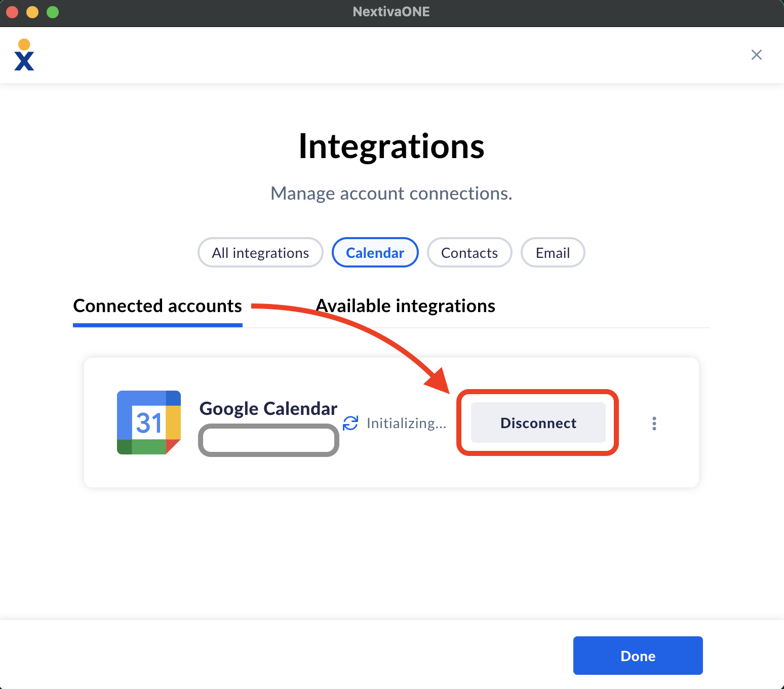
Task: Select the All integrations filter
Action: (260, 252)
